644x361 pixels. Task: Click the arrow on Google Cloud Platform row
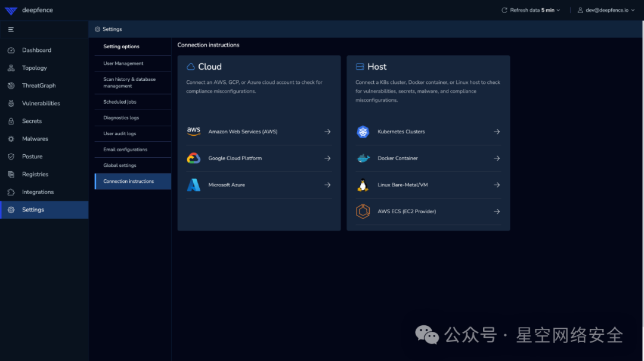pyautogui.click(x=327, y=158)
